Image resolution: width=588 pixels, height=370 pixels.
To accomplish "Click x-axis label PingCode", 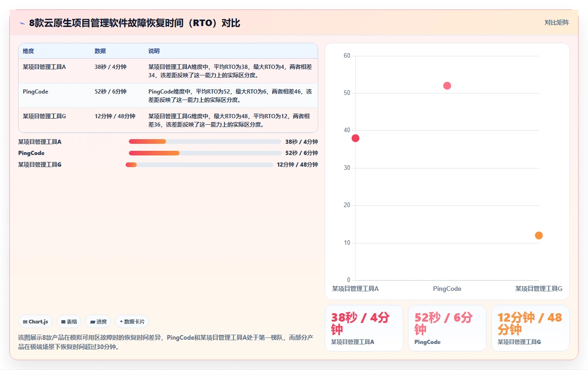I will coord(447,289).
